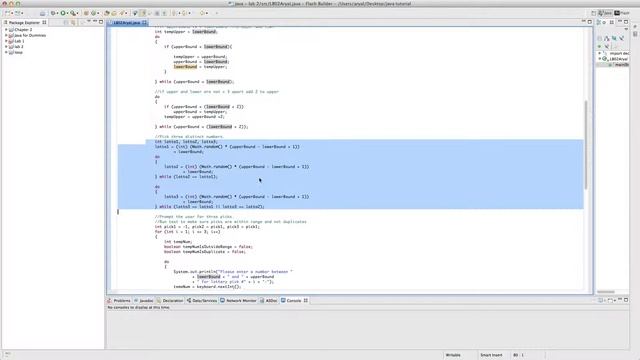
Task: Expand the Lab 1 project
Action: [6, 41]
